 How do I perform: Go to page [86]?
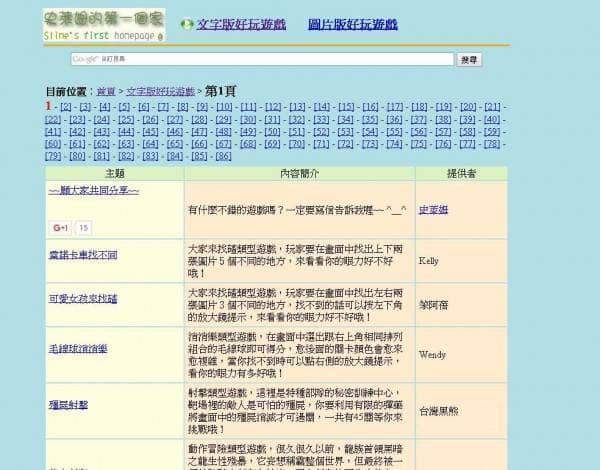[223, 156]
